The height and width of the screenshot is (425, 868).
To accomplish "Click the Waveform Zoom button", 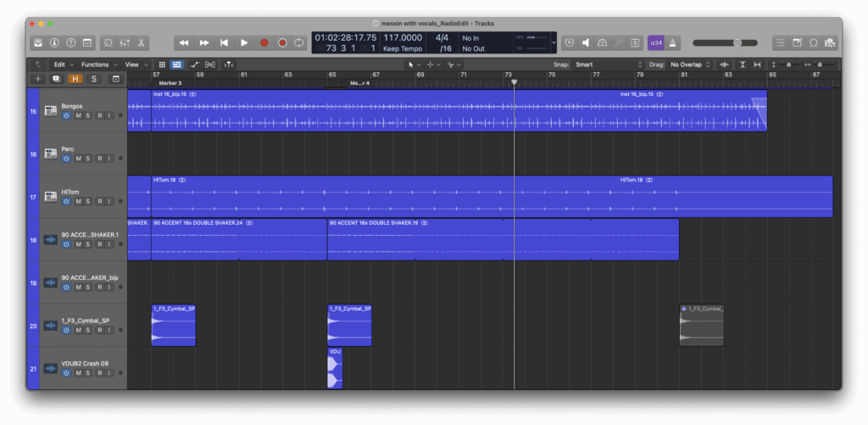I will [724, 64].
